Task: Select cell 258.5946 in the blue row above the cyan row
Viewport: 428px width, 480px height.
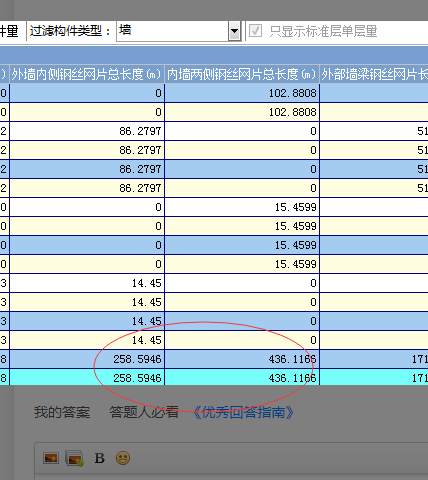Action: [87, 359]
